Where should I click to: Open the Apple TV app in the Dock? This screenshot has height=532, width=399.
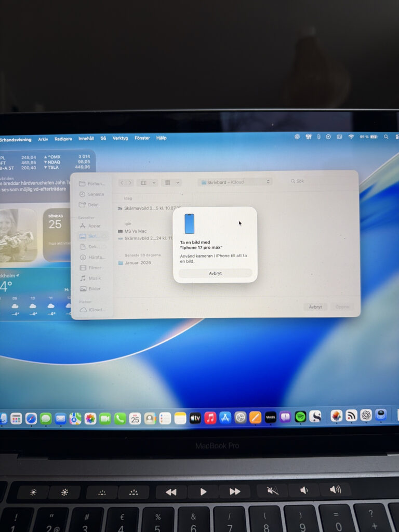click(x=195, y=418)
